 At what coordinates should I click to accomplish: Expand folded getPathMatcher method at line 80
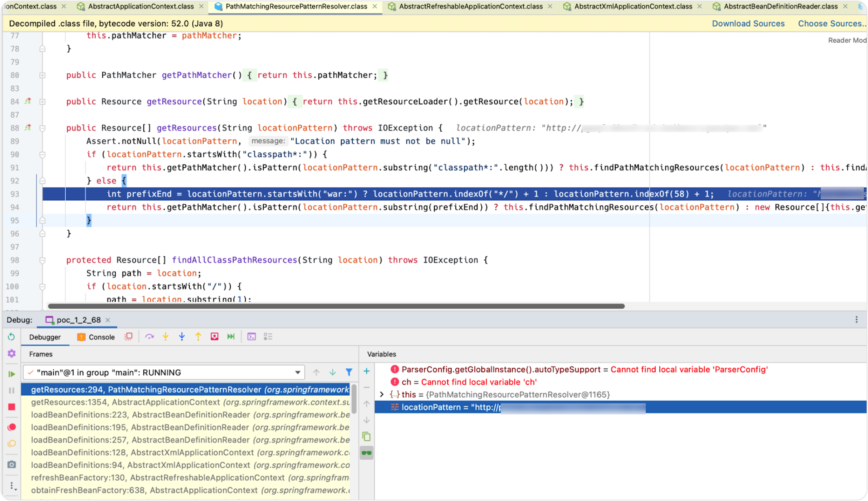tap(42, 75)
